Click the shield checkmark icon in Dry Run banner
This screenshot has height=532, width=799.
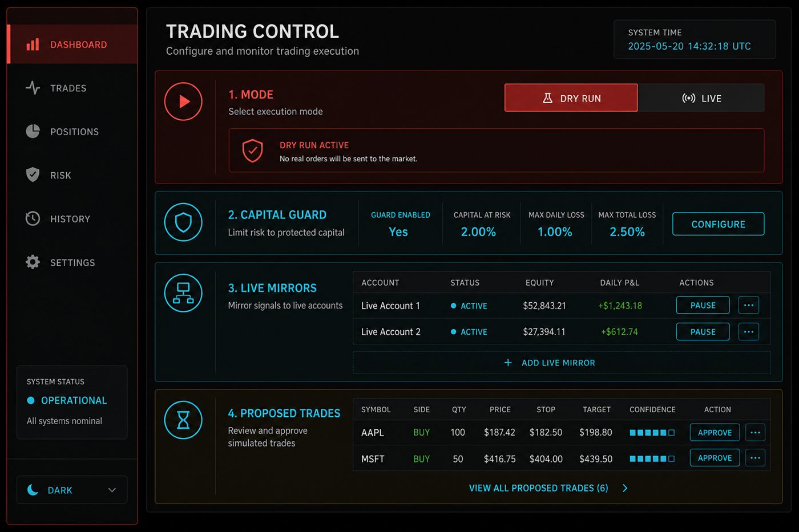click(252, 151)
